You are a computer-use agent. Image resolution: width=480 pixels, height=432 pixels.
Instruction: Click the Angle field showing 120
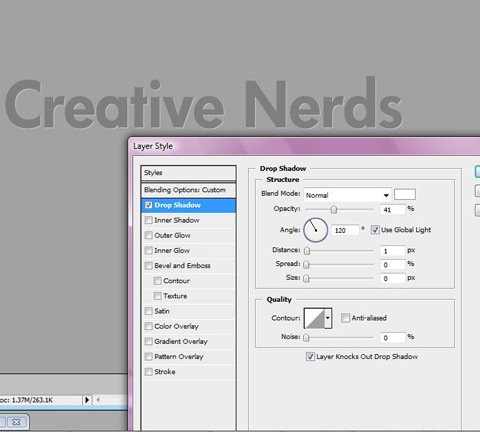point(345,230)
